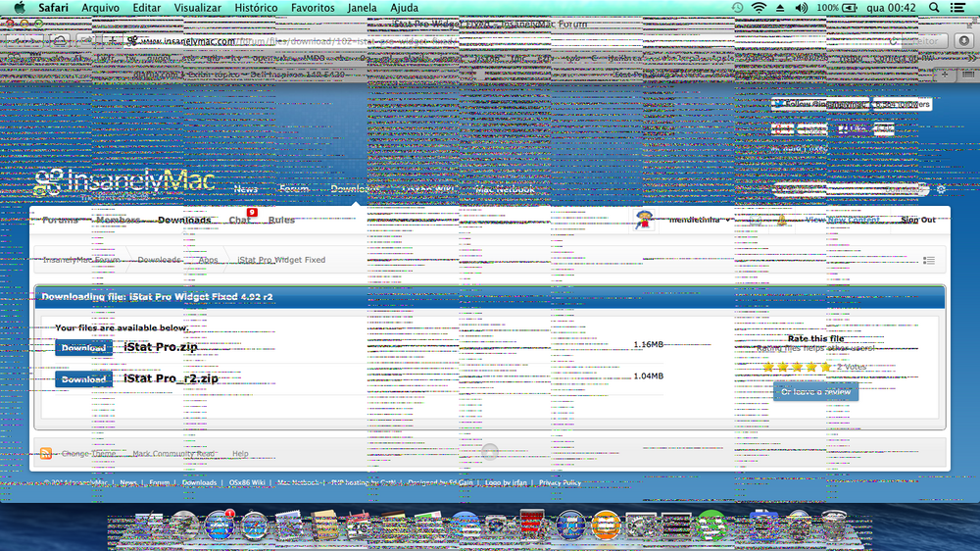Click the user avatar next to the username
980x551 pixels.
click(645, 220)
